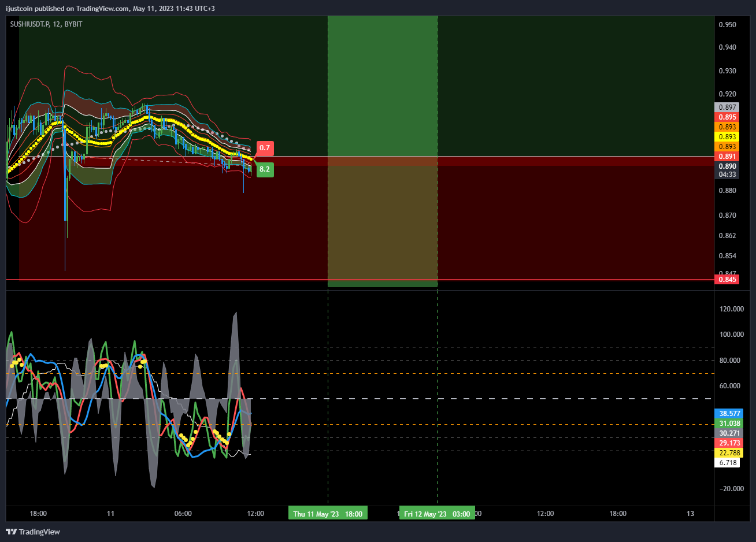
Task: Click the 0.870 price axis value
Action: (727, 215)
